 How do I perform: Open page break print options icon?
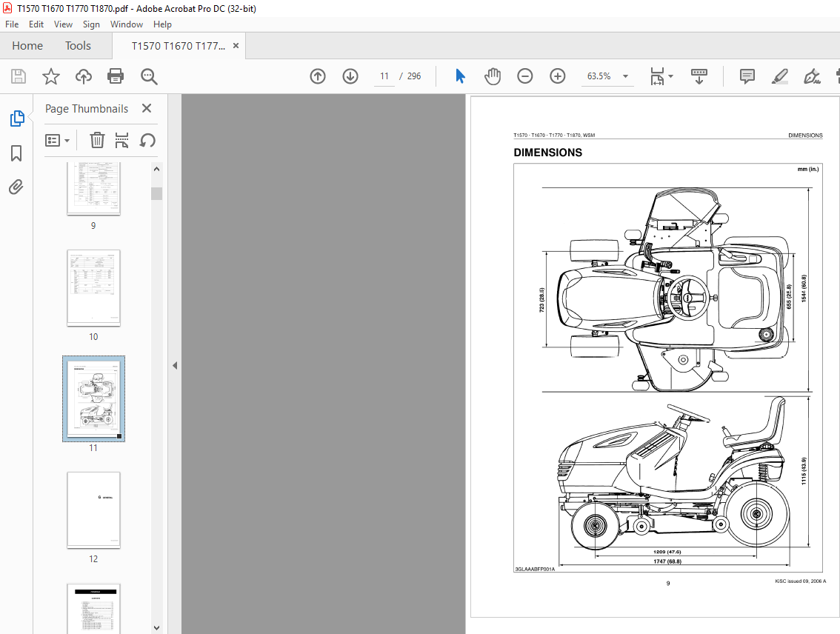(122, 140)
